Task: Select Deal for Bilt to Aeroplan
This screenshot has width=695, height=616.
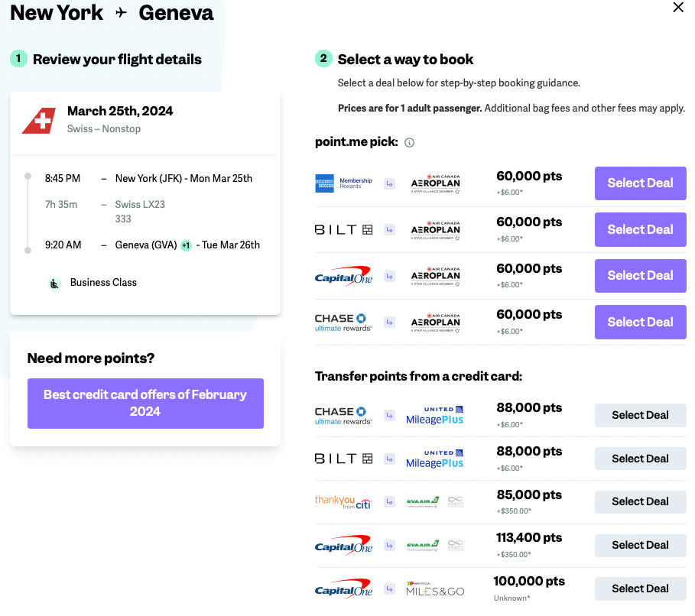Action: (x=640, y=229)
